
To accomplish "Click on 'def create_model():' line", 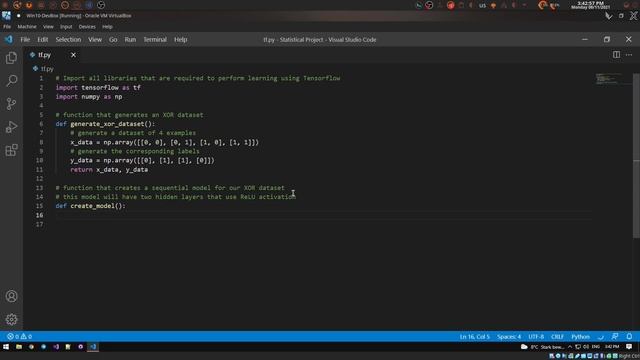I will point(91,206).
